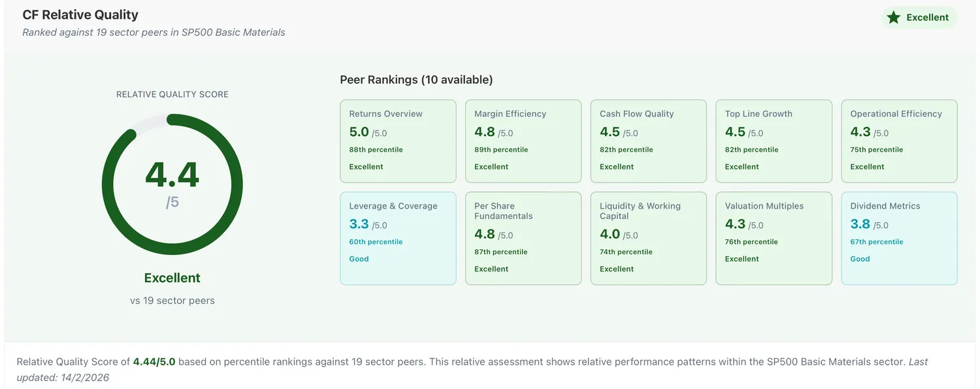Click the green Excellent label below the ring
This screenshot has height=389, width=980.
tap(172, 278)
